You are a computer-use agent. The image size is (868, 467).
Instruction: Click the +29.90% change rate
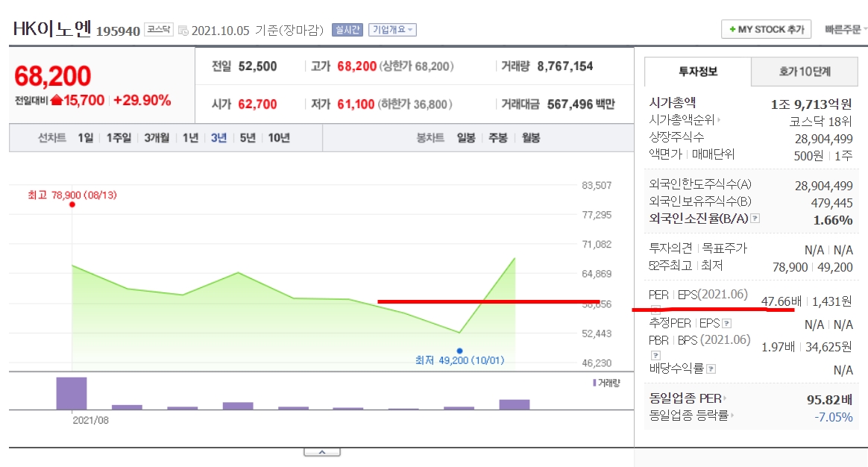[142, 100]
